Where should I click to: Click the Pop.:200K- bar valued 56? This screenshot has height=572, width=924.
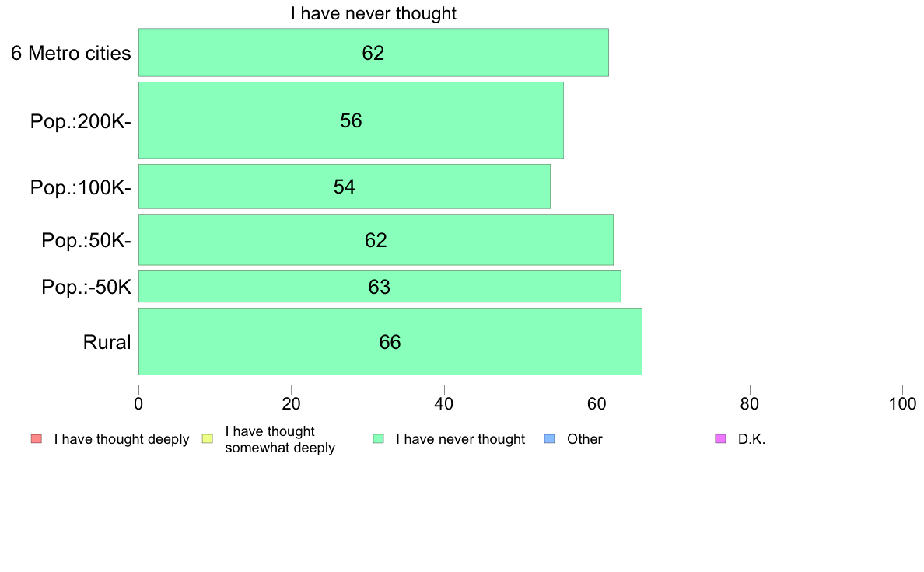pyautogui.click(x=351, y=120)
